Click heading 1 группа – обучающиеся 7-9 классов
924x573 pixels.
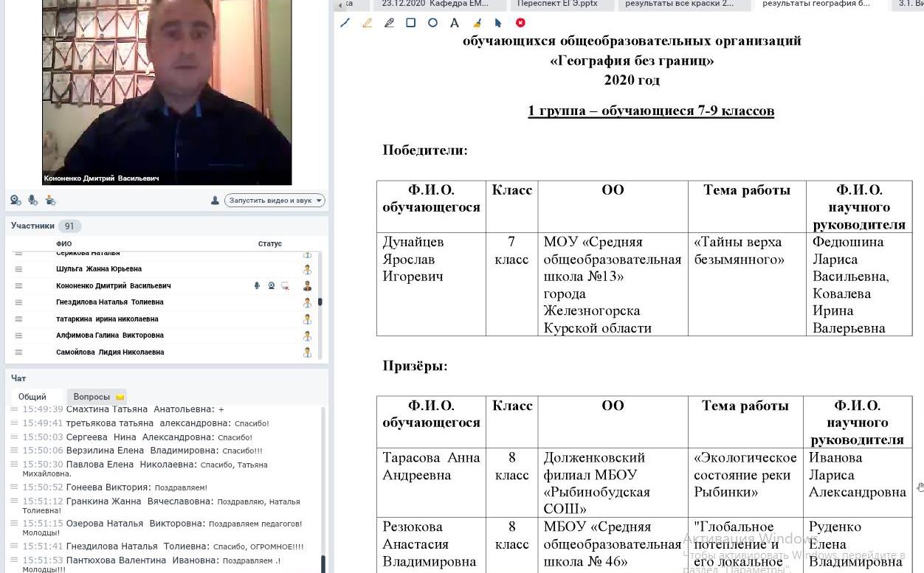coord(651,111)
